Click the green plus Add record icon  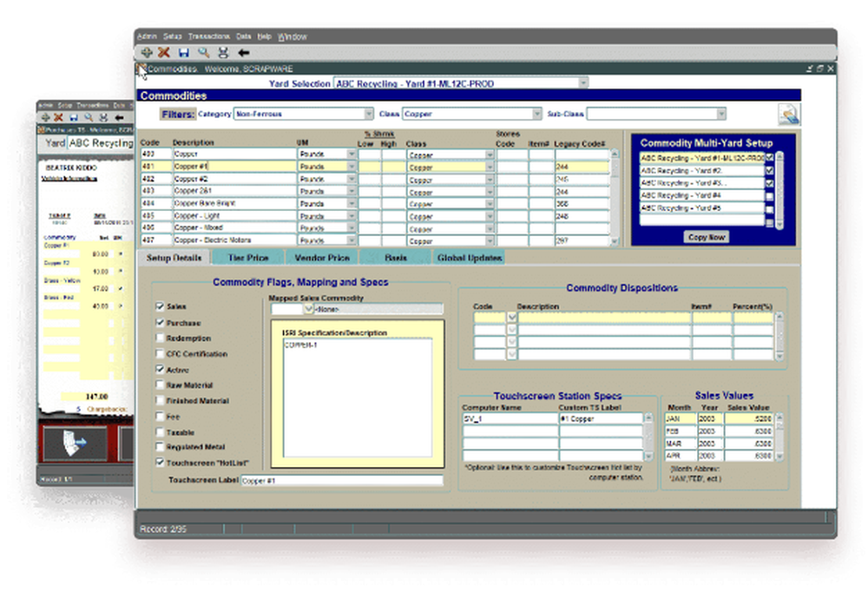147,53
